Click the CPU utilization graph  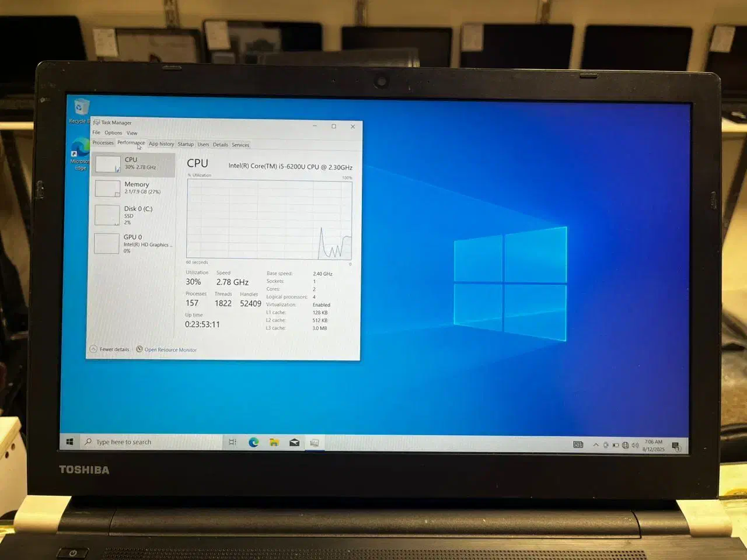click(269, 219)
